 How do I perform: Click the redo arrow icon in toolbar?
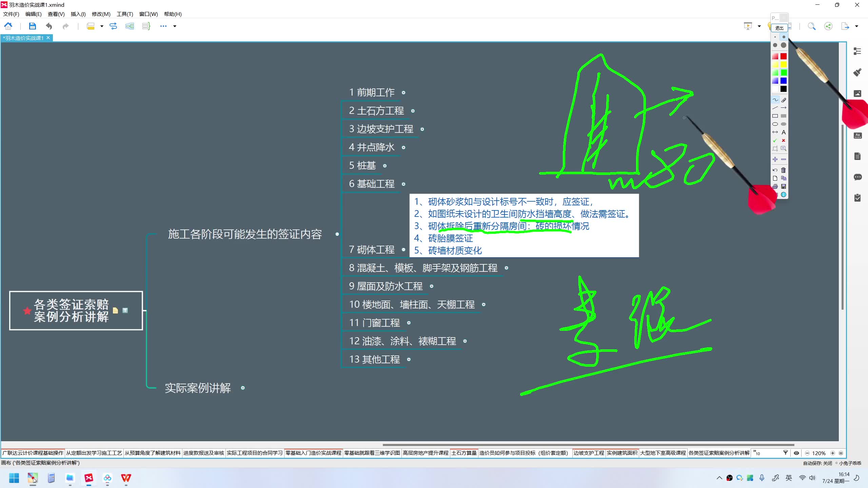(65, 26)
